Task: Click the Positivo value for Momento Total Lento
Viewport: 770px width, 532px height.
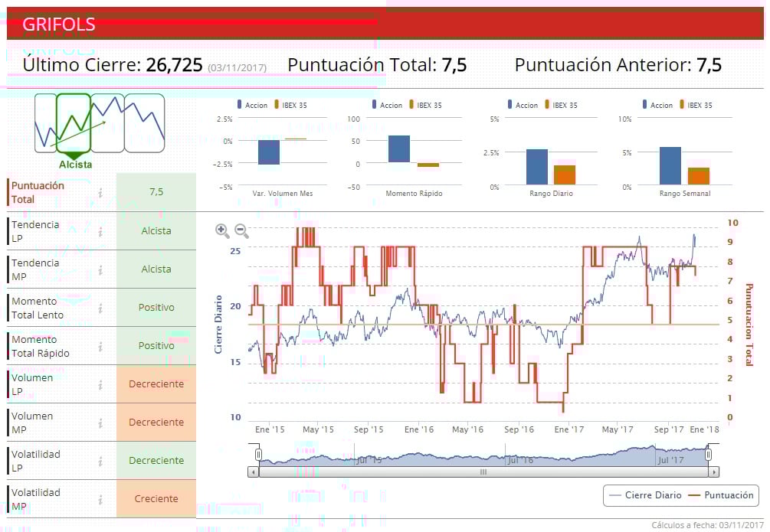Action: (156, 307)
